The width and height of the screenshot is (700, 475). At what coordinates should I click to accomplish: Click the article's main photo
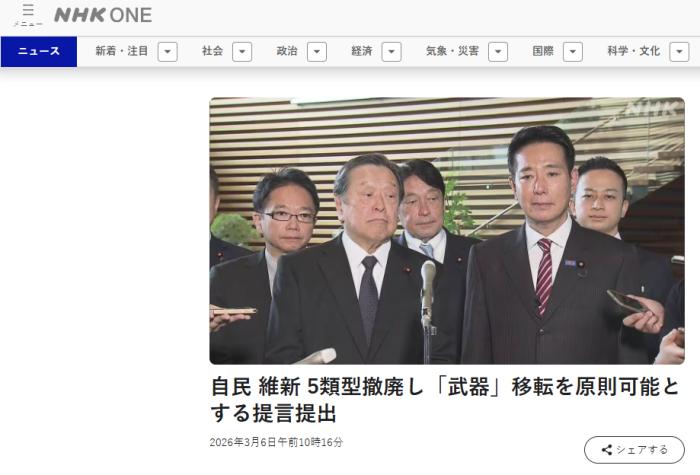pos(447,231)
